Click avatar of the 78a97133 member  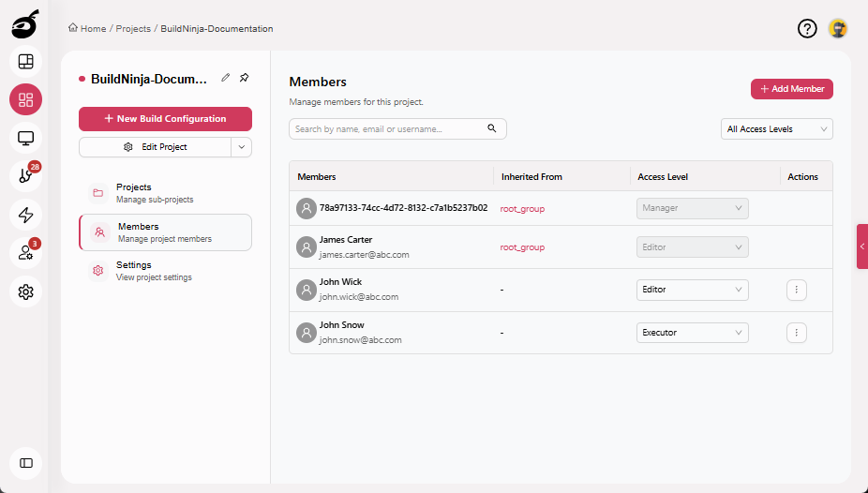click(x=307, y=209)
